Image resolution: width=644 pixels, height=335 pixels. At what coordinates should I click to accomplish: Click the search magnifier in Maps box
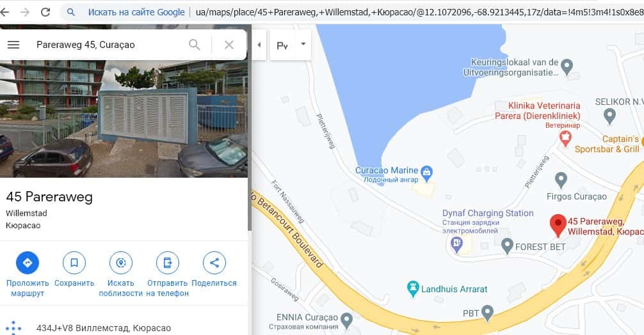point(194,45)
